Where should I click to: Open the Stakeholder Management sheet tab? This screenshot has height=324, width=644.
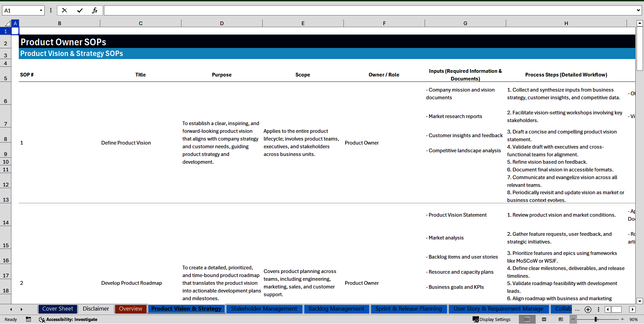[x=264, y=309]
